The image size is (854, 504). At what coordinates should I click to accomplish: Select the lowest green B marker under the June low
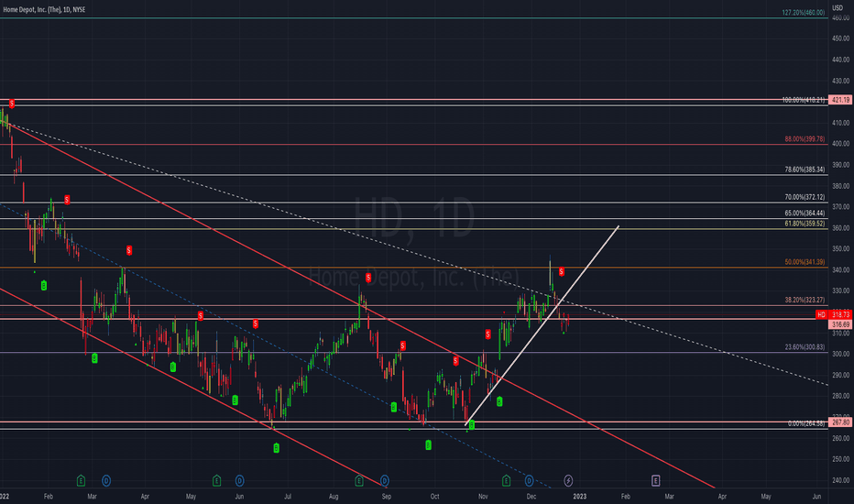pos(277,448)
